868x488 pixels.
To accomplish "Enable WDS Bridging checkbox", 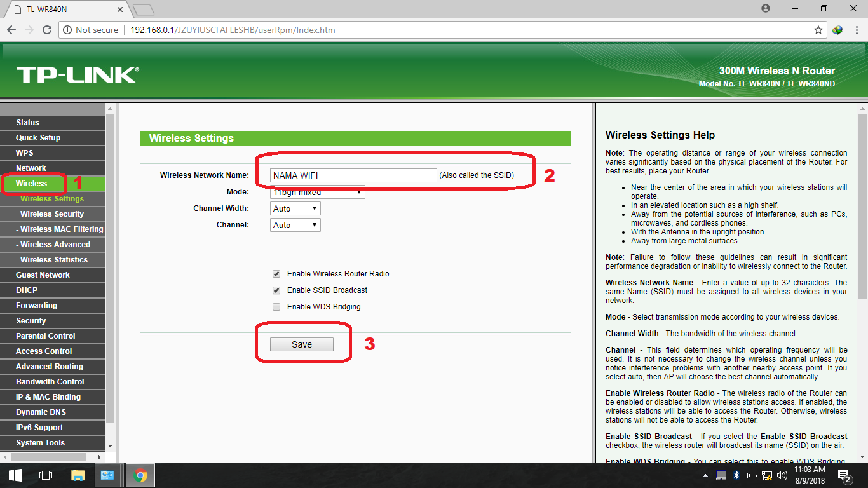I will tap(276, 307).
